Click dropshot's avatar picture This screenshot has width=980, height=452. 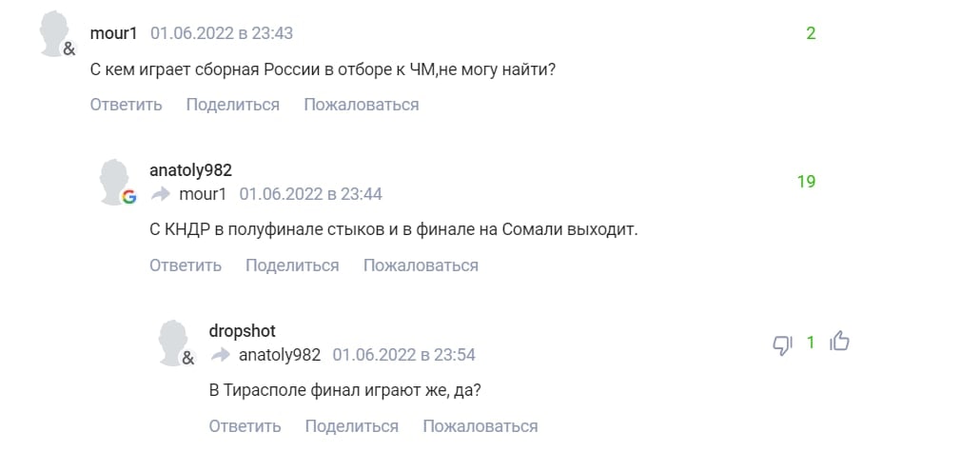175,343
